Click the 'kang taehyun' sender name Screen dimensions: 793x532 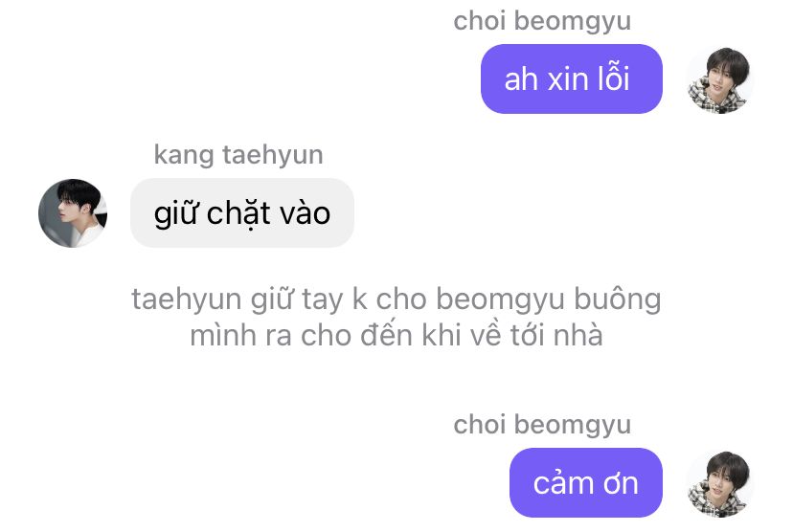(238, 155)
